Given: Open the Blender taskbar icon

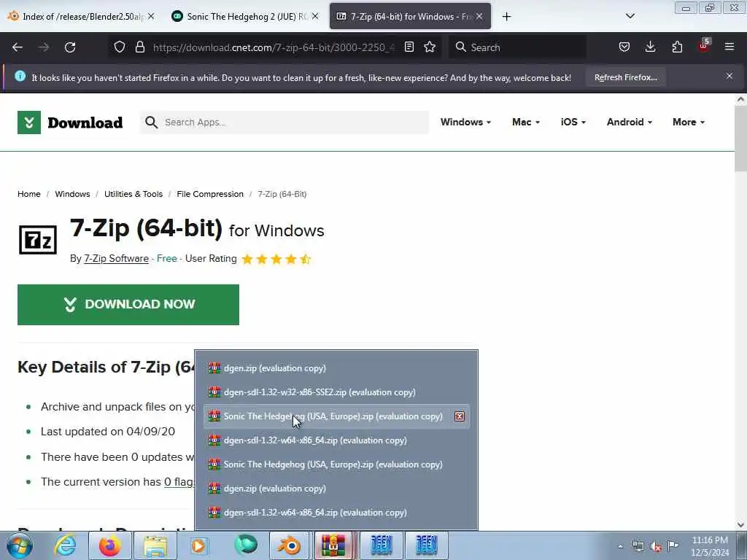Looking at the screenshot, I should pyautogui.click(x=289, y=545).
